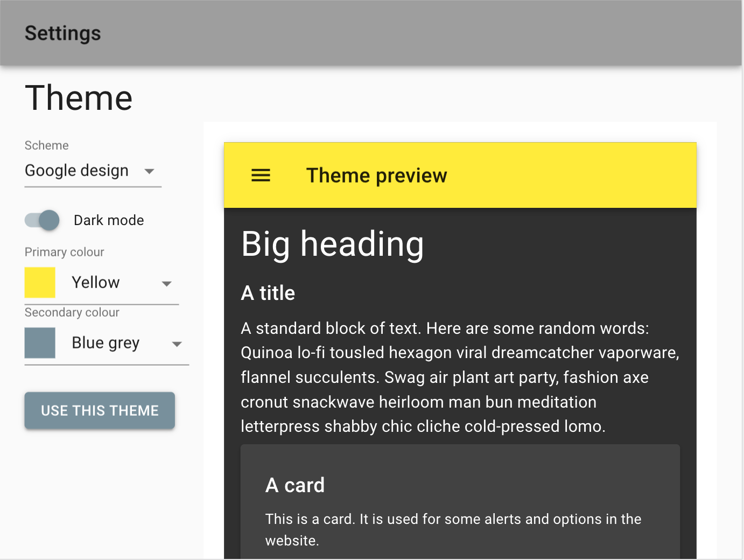Click the Scheme field label
Image resolution: width=744 pixels, height=560 pixels.
point(47,145)
